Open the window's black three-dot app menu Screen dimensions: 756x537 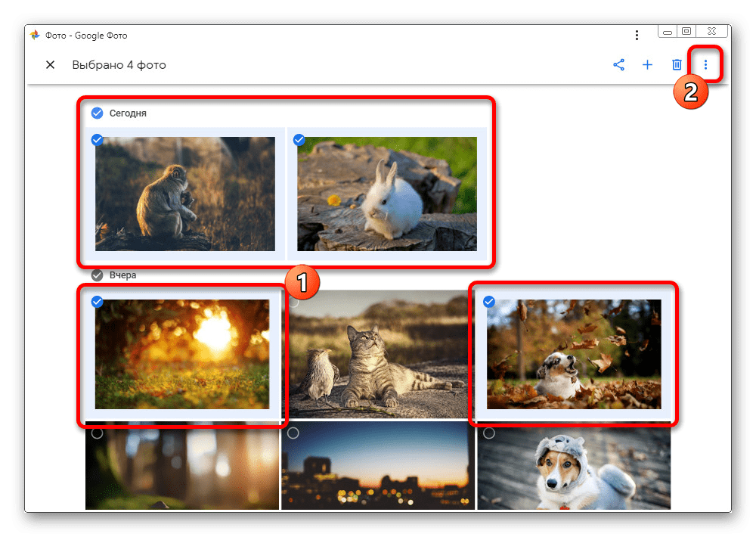(637, 36)
